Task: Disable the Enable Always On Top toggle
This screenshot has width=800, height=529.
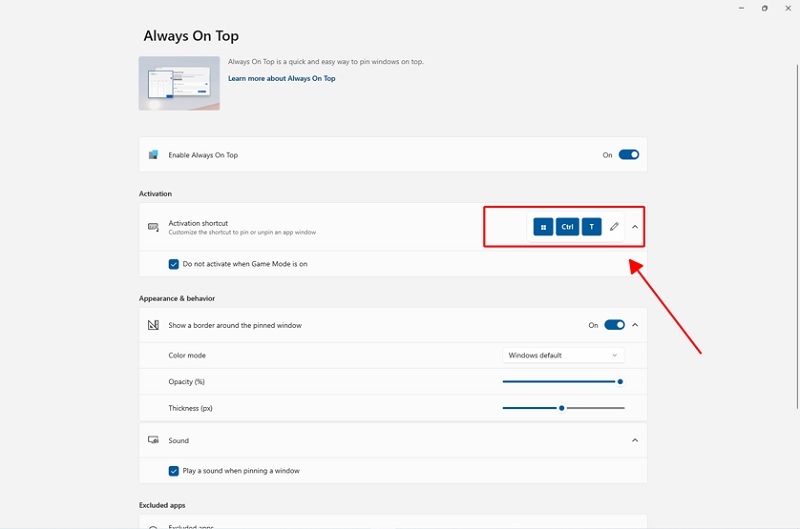Action: pyautogui.click(x=628, y=155)
